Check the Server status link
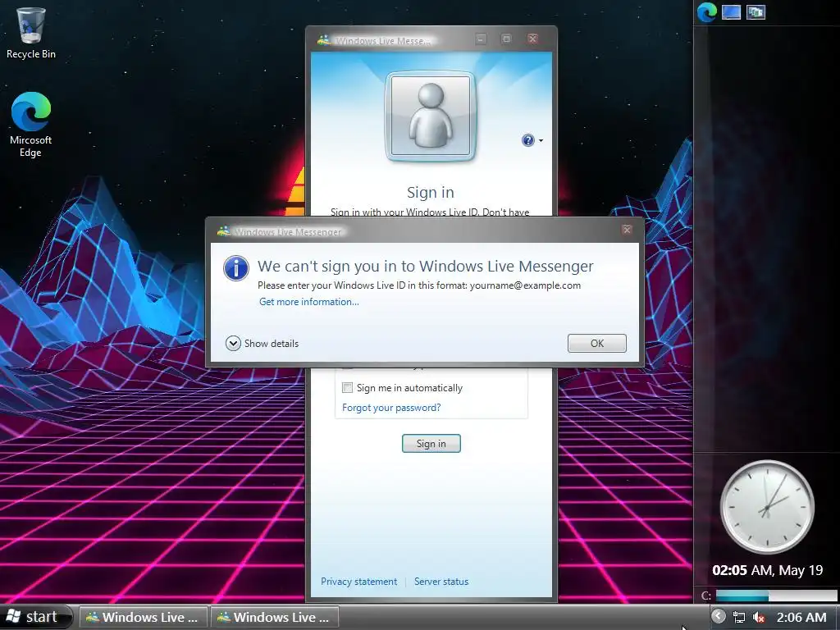 coord(441,582)
